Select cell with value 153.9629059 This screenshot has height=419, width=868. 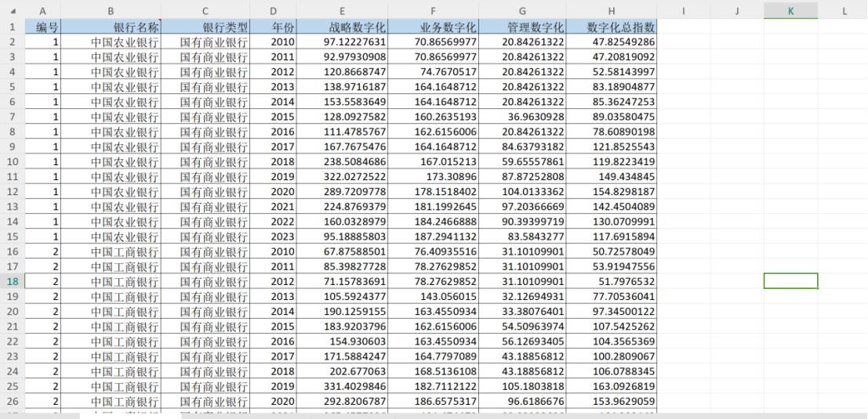click(611, 401)
